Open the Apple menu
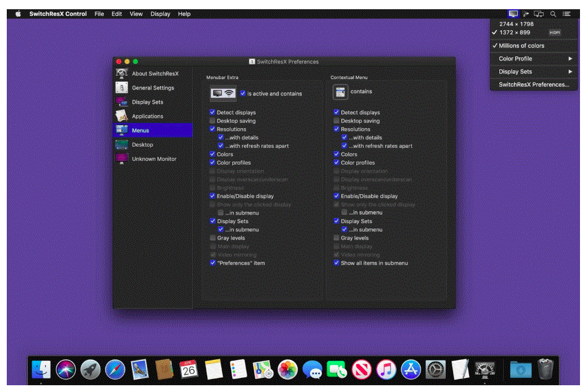The image size is (588, 392). pyautogui.click(x=18, y=14)
